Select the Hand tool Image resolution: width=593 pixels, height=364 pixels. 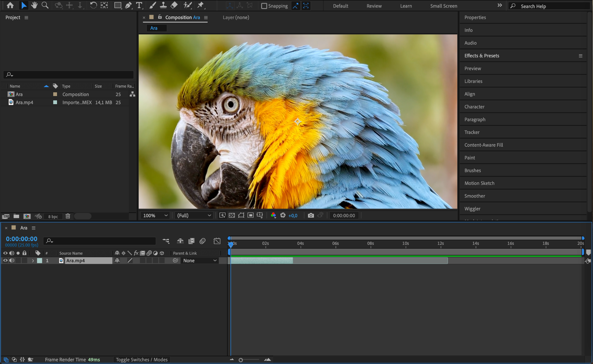tap(34, 5)
